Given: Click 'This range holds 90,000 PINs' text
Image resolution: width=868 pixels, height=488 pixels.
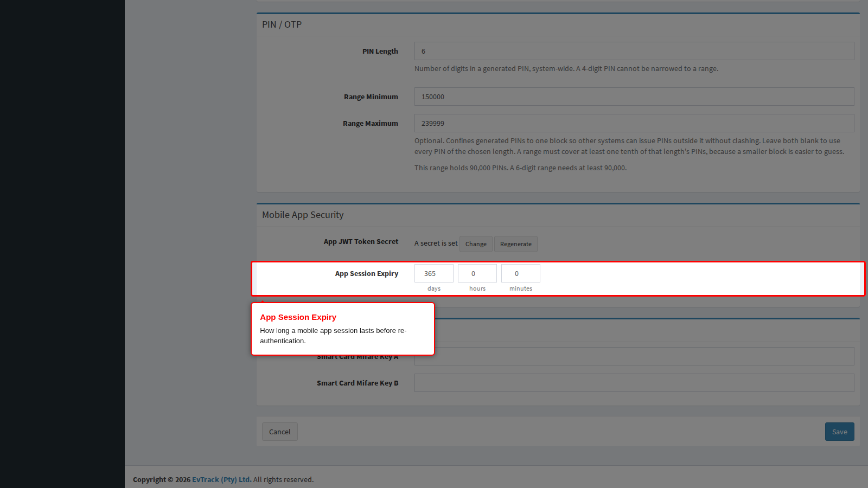Looking at the screenshot, I should coord(461,168).
